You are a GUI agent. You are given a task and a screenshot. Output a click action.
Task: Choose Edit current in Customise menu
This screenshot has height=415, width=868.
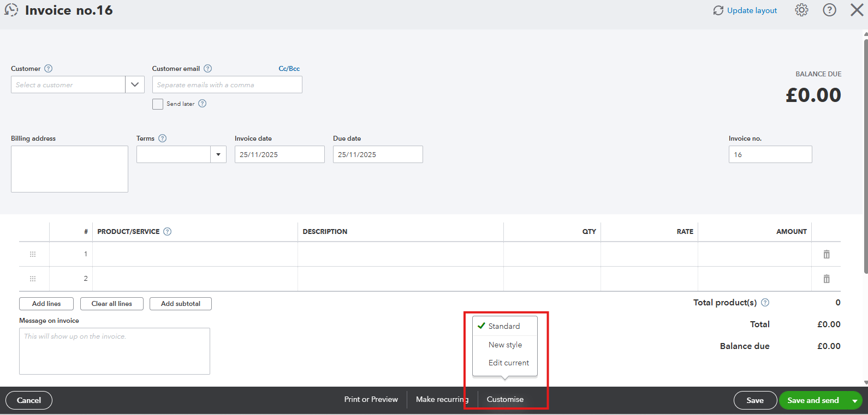pyautogui.click(x=508, y=363)
